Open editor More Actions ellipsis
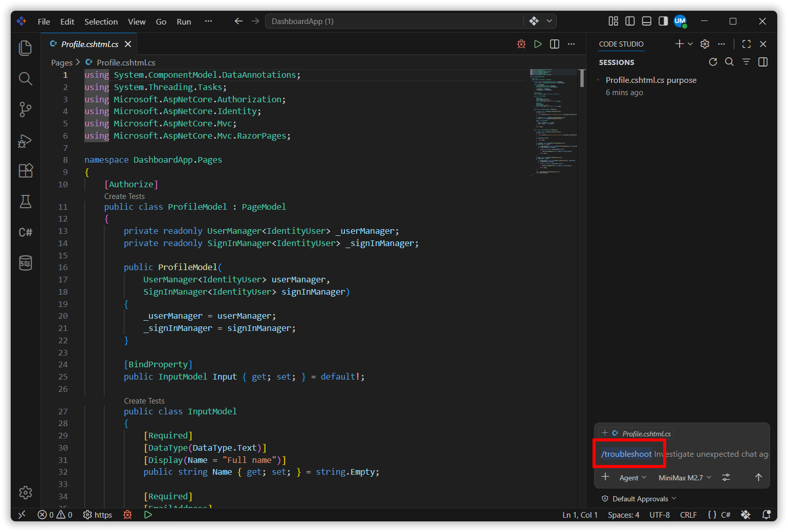The height and width of the screenshot is (532, 788). pos(571,44)
